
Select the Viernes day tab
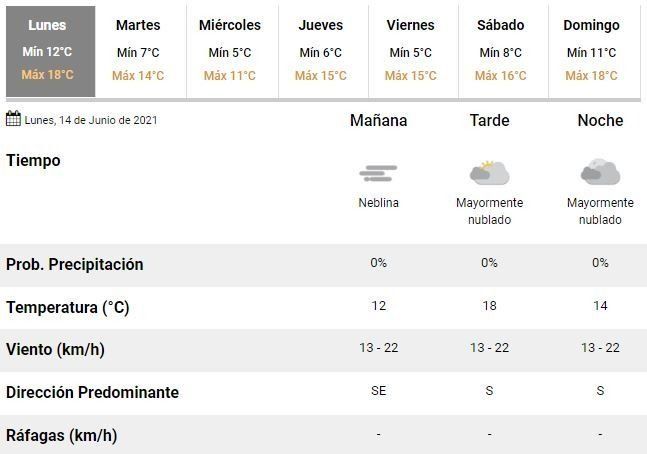pos(411,51)
